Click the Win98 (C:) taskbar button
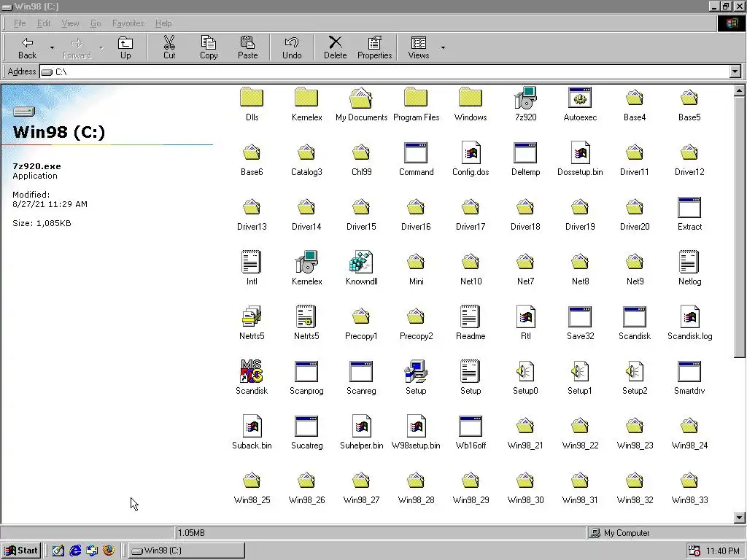The image size is (747, 560). pyautogui.click(x=187, y=551)
